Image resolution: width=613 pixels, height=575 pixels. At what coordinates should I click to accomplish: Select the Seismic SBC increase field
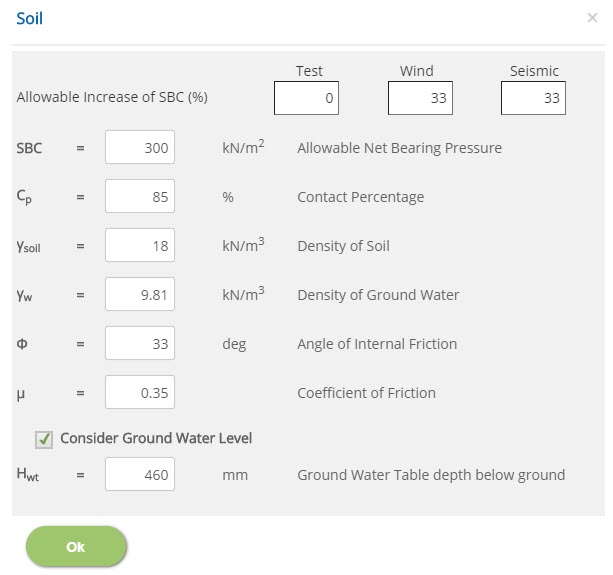533,98
